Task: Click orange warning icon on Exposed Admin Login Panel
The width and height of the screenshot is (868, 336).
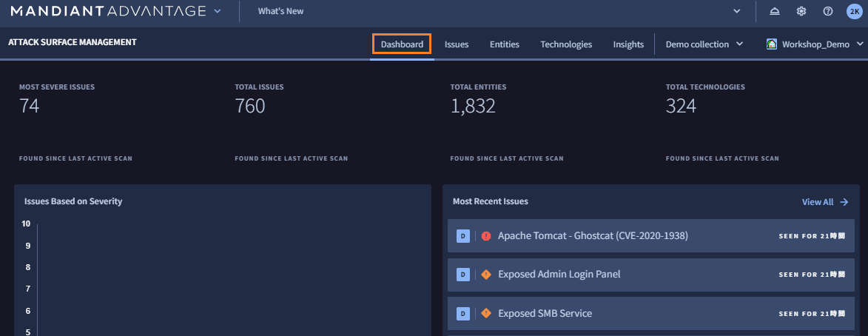Action: [x=486, y=275]
